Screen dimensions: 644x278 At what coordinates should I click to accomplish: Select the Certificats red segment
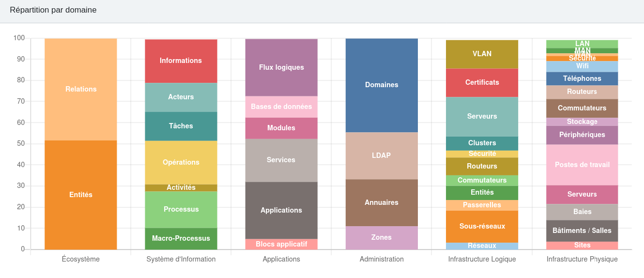[x=482, y=82]
